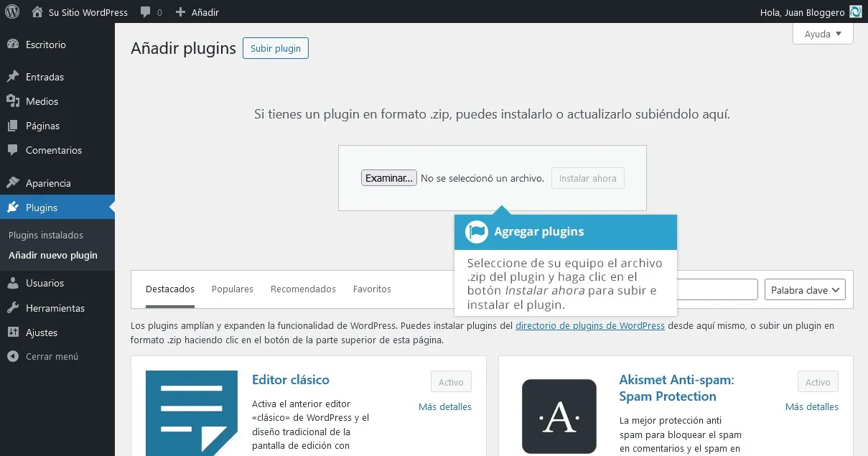The height and width of the screenshot is (456, 868).
Task: Click the Páginas pages icon
Action: (x=13, y=126)
